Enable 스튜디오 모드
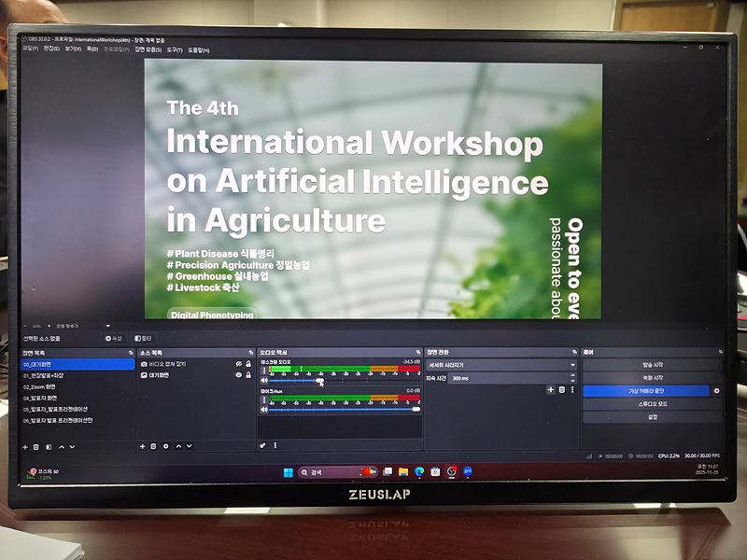747x560 pixels. tap(652, 404)
